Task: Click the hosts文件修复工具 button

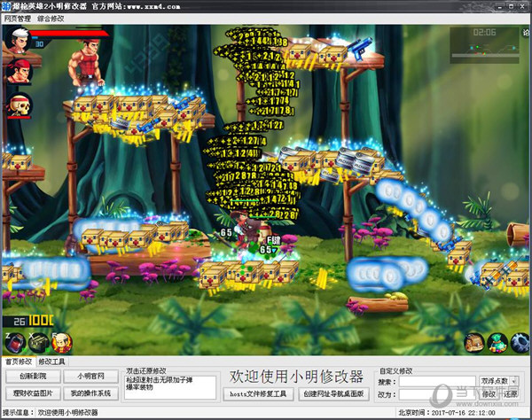Action: tap(258, 394)
